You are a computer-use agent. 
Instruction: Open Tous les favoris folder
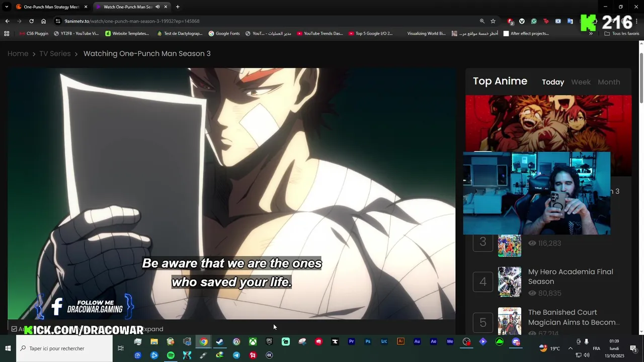click(x=621, y=34)
